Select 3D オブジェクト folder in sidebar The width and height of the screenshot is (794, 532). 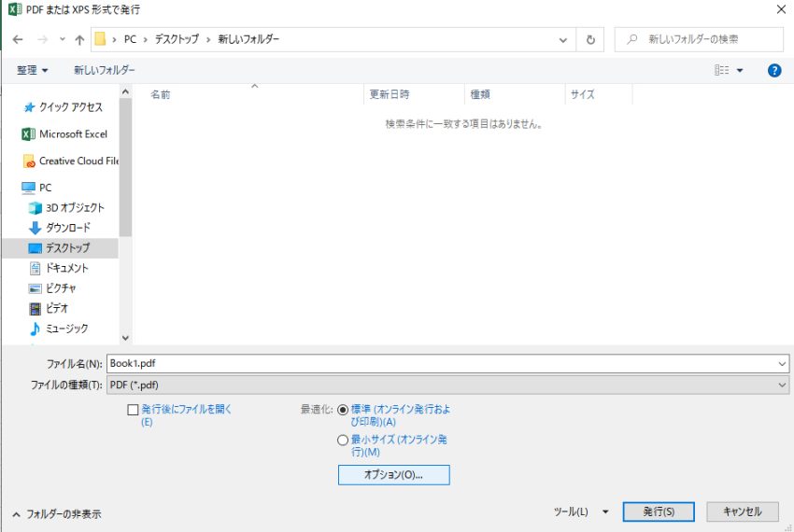(x=75, y=208)
